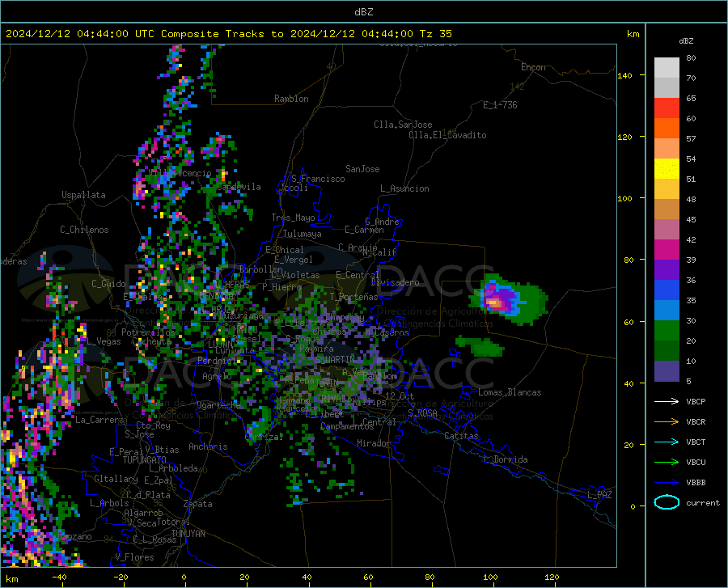728x588 pixels.
Task: Click the Capdevila map label
Action: tap(239, 187)
